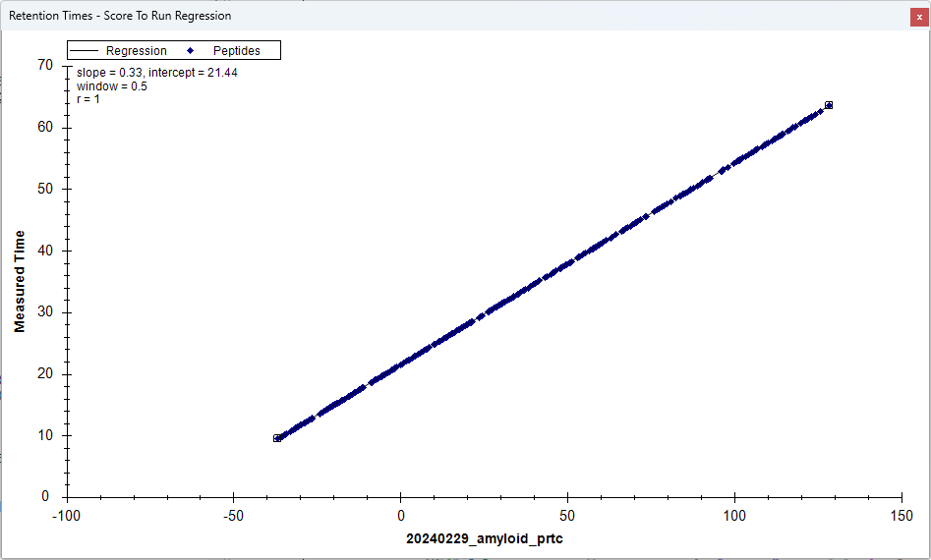Click the Peptides legend label
931x560 pixels.
pos(236,51)
